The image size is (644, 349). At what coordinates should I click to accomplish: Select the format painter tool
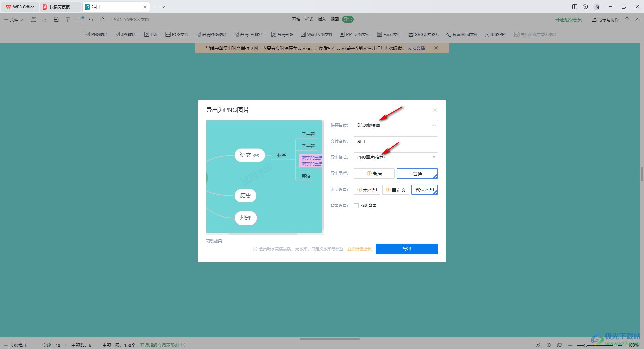pyautogui.click(x=68, y=19)
